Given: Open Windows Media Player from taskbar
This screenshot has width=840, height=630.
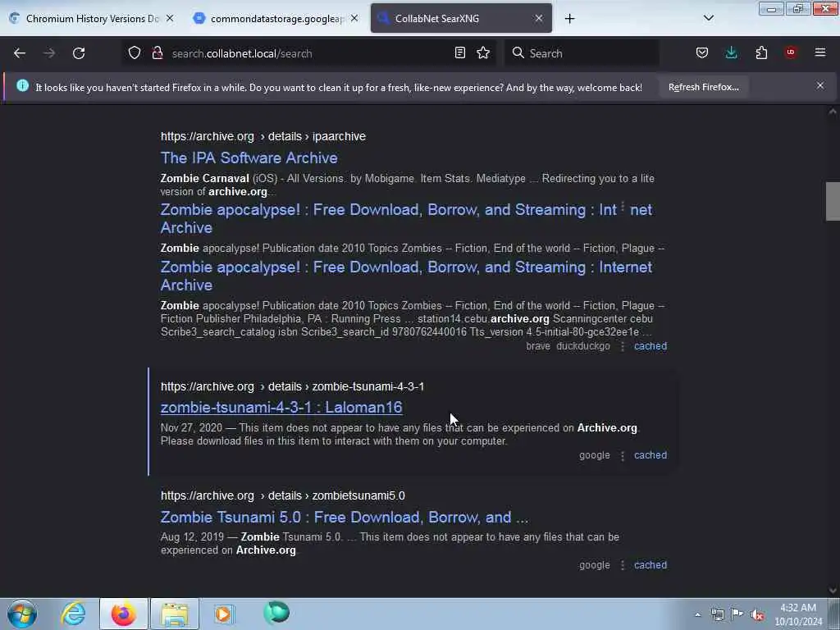Looking at the screenshot, I should click(x=224, y=614).
